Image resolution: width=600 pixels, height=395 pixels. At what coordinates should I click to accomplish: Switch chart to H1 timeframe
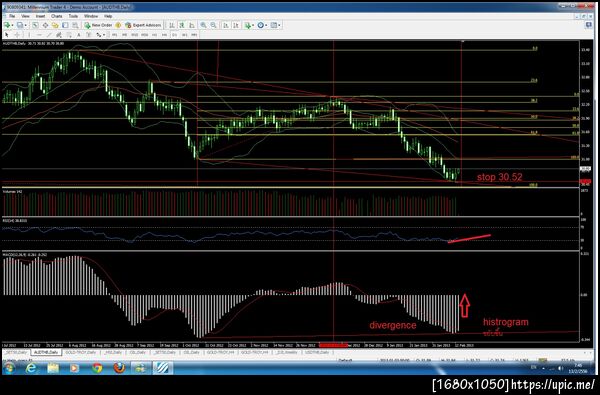[155, 35]
